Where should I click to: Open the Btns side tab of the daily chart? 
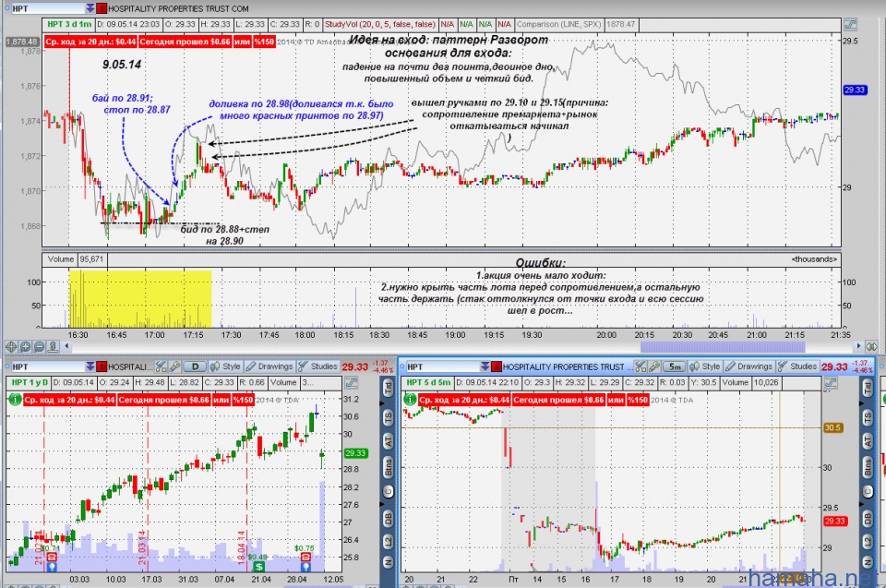pos(389,467)
